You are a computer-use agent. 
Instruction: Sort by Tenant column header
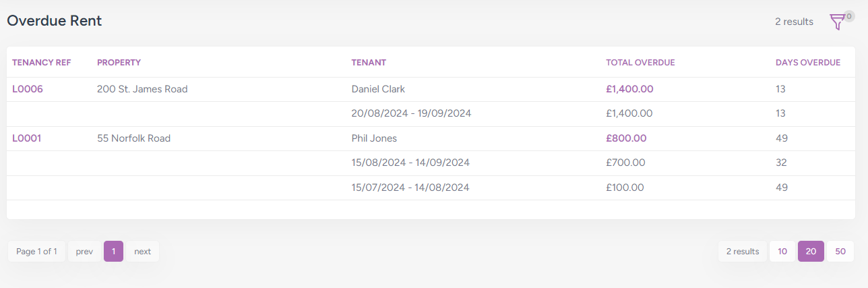click(369, 63)
